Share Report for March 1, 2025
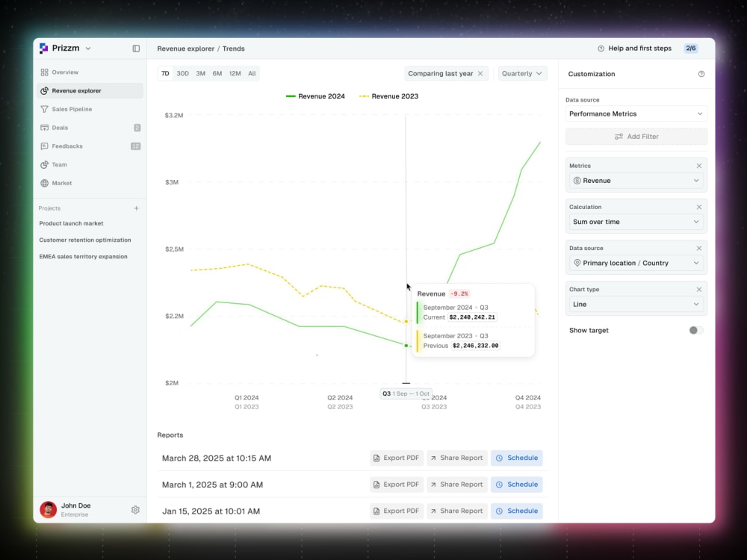 point(457,485)
